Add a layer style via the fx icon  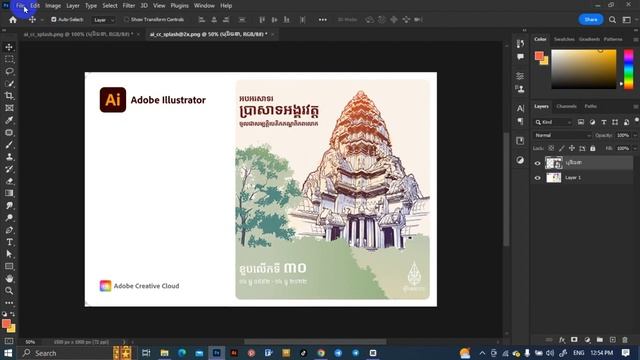(x=562, y=340)
